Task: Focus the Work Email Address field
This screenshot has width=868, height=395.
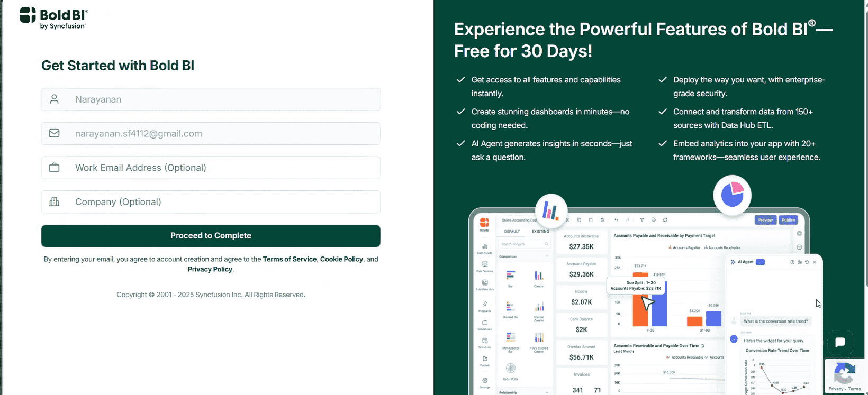Action: coord(211,168)
